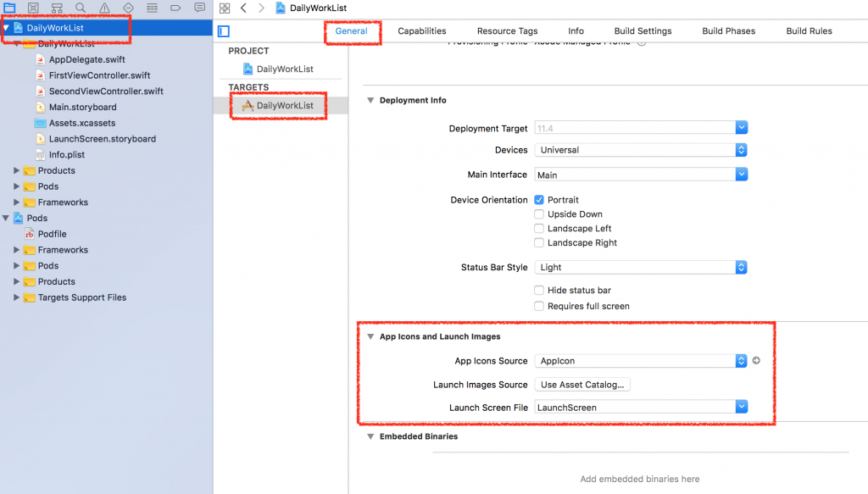This screenshot has height=494, width=868.
Task: Click DailyWorkList in the jump bar
Action: point(319,8)
